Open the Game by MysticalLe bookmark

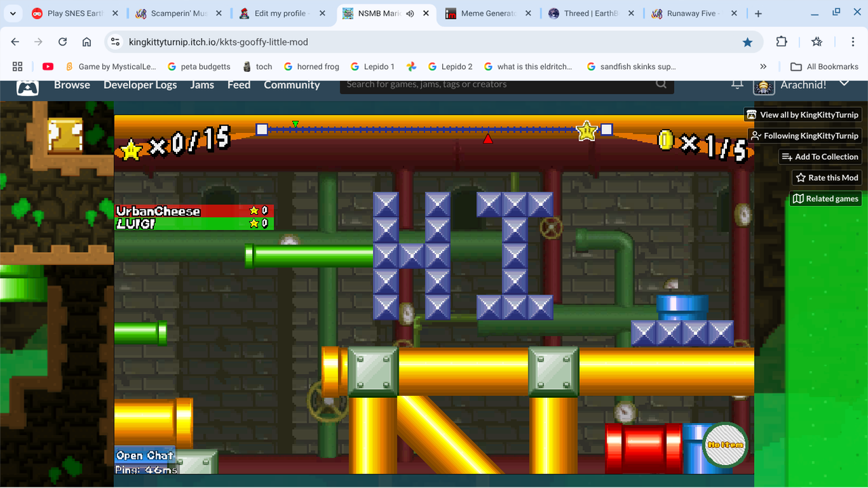pos(110,66)
